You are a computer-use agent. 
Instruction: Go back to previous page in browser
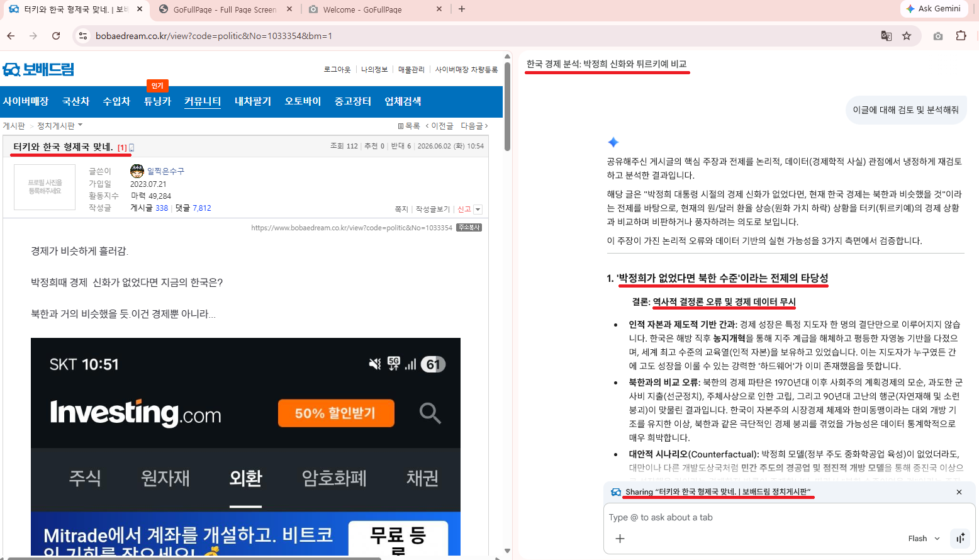[x=11, y=36]
